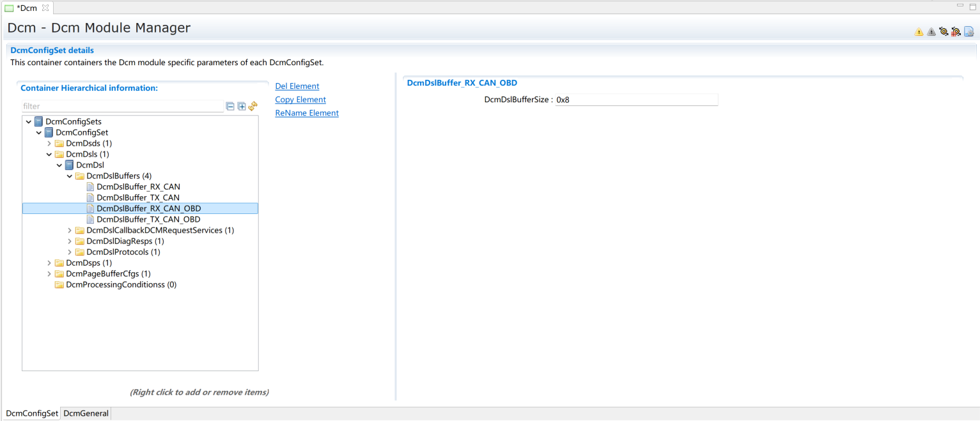Click the Copy Element link
The width and height of the screenshot is (980, 421).
300,100
